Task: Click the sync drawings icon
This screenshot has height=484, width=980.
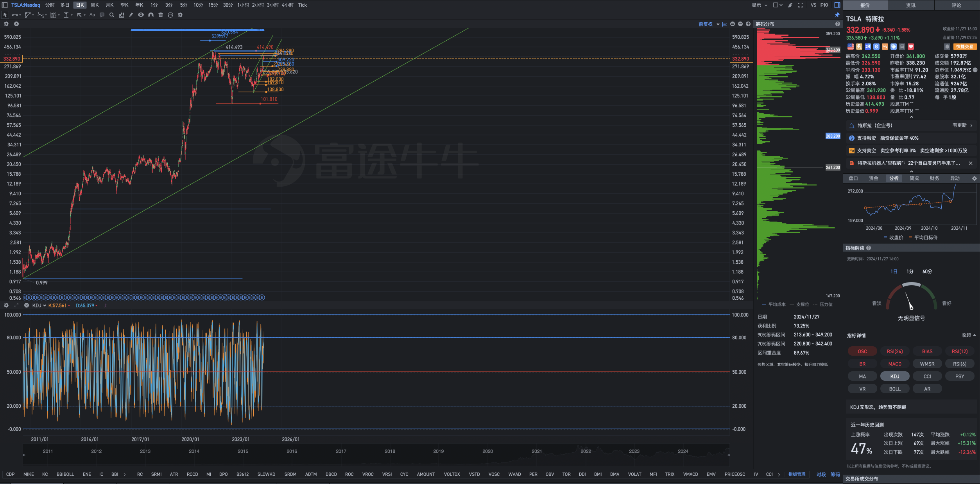Action: tap(170, 15)
